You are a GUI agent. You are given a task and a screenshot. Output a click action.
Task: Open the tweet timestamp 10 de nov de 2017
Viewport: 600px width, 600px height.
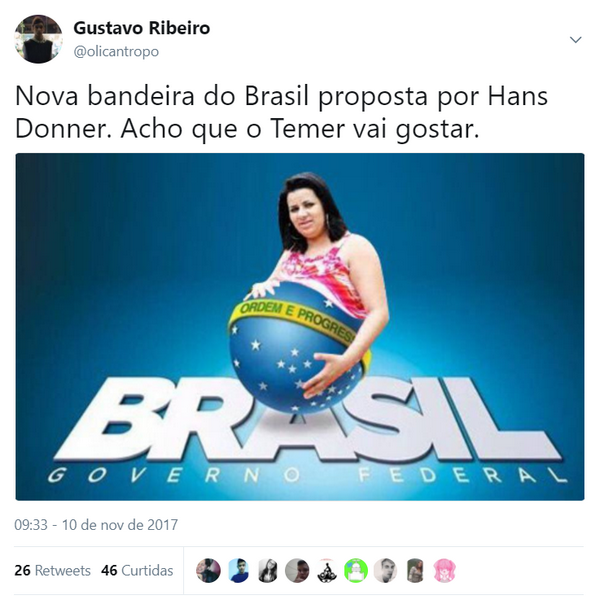pyautogui.click(x=96, y=524)
